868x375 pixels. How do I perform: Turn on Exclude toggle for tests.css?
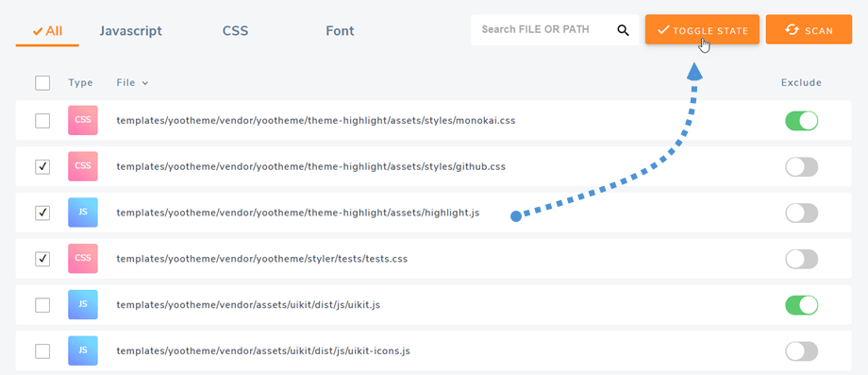pos(802,259)
